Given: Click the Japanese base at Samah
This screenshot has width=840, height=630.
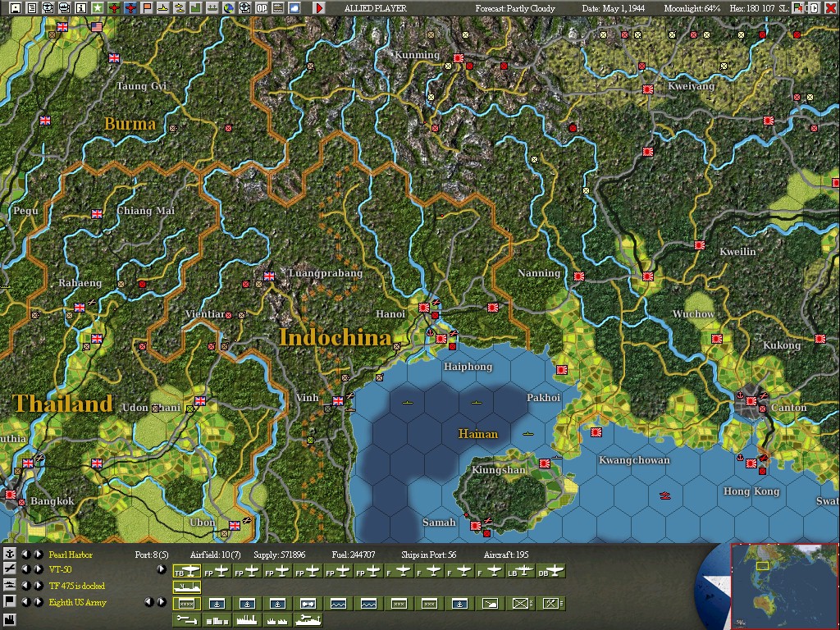Looking at the screenshot, I should point(475,526).
